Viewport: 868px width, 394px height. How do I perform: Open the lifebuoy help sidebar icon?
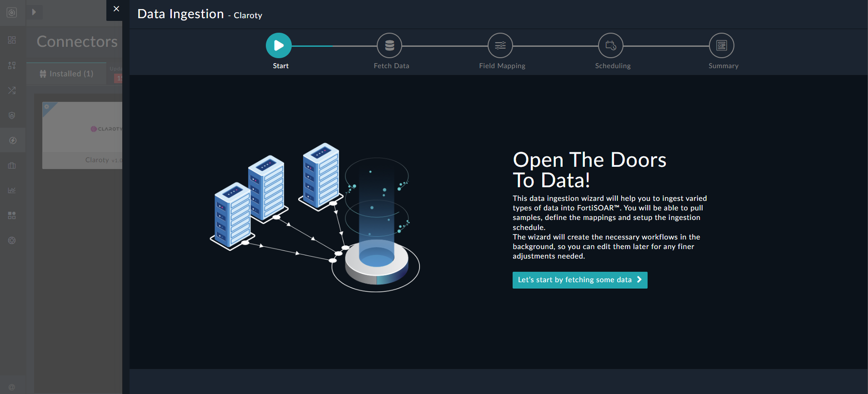pos(12,240)
